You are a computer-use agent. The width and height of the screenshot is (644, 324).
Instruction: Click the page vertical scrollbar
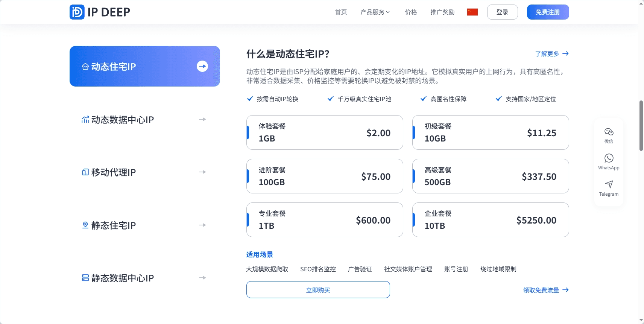[641, 126]
